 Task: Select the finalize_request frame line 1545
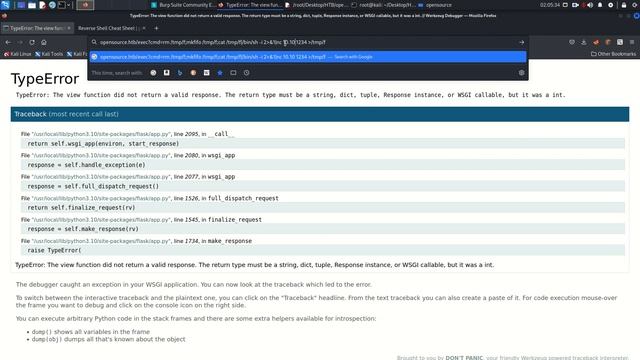(x=141, y=220)
